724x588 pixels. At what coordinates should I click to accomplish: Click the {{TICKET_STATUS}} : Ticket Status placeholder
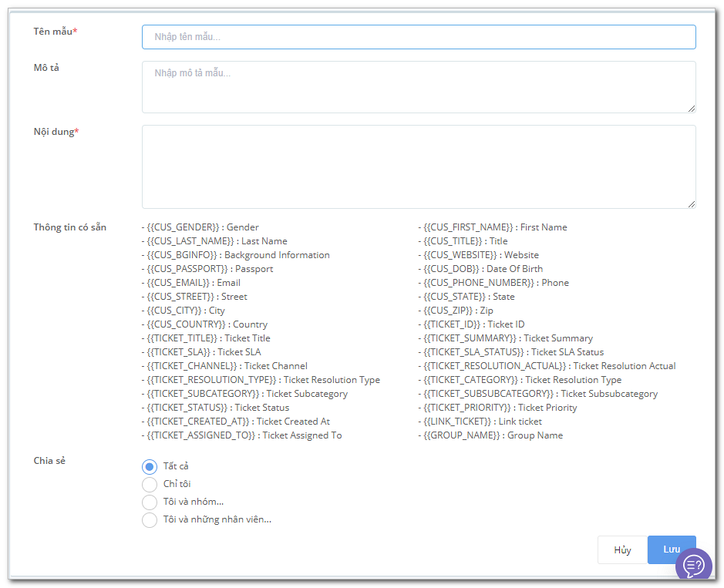216,407
